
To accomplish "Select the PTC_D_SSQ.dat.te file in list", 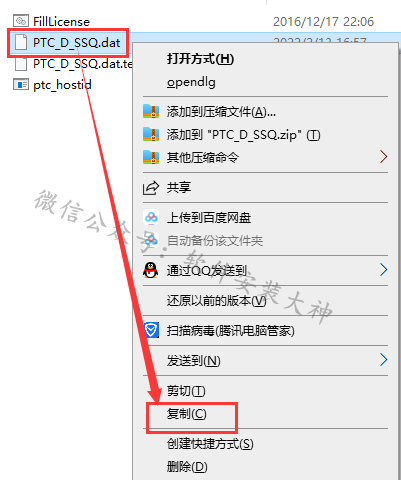I will click(73, 64).
